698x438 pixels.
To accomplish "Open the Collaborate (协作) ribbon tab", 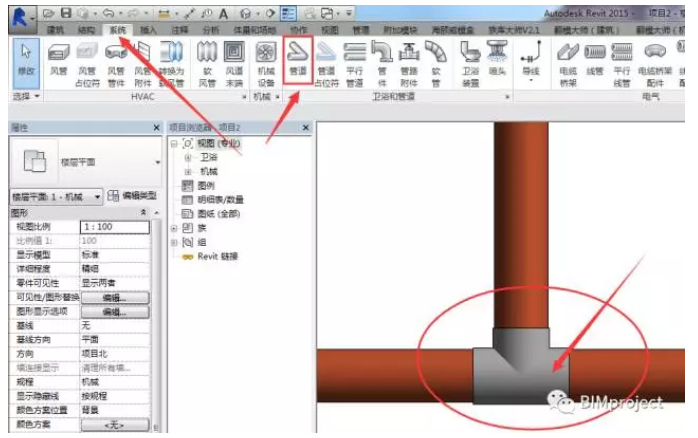I will [x=299, y=30].
